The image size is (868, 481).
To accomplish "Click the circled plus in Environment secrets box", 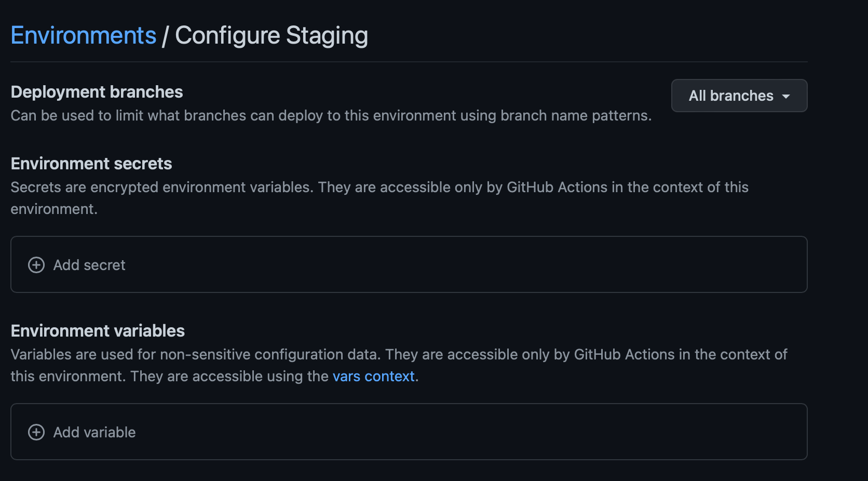I will tap(36, 265).
